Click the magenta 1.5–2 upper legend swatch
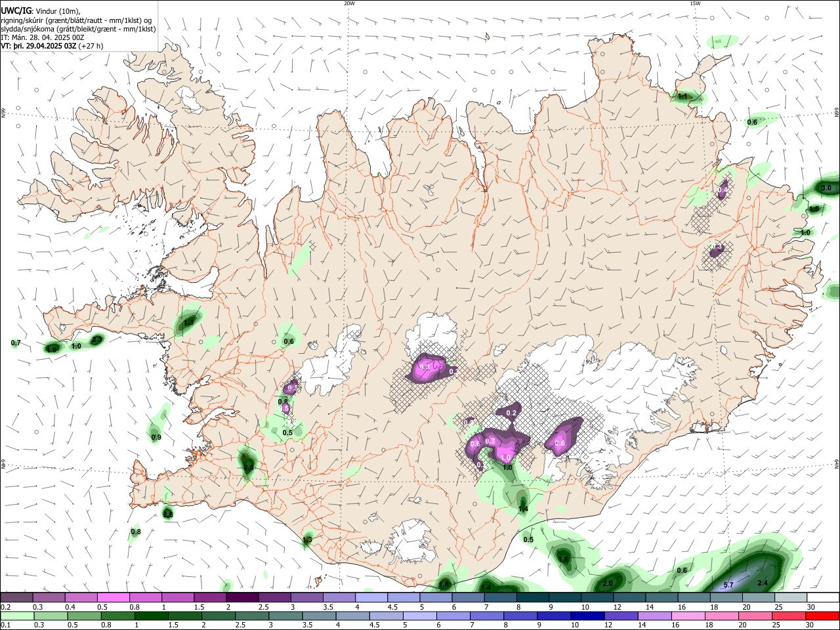 (x=210, y=598)
